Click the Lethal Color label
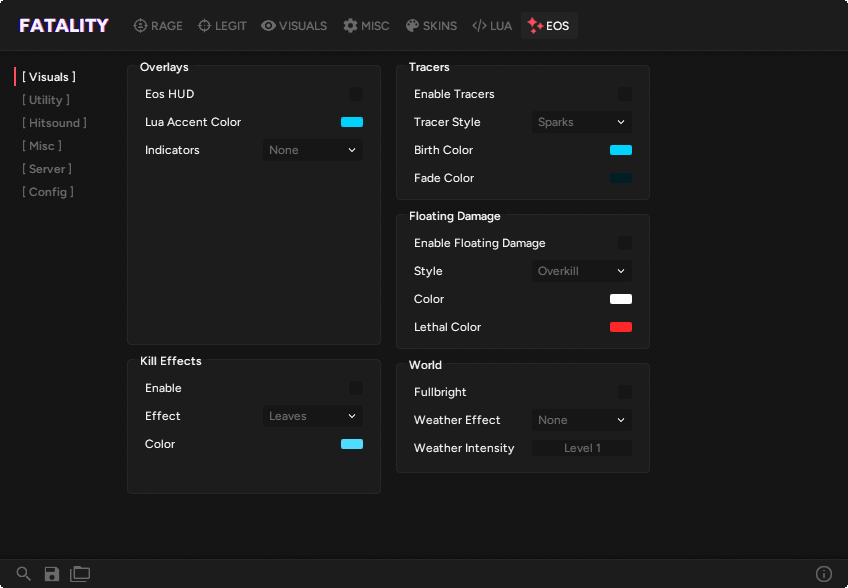The width and height of the screenshot is (848, 588). pos(447,327)
